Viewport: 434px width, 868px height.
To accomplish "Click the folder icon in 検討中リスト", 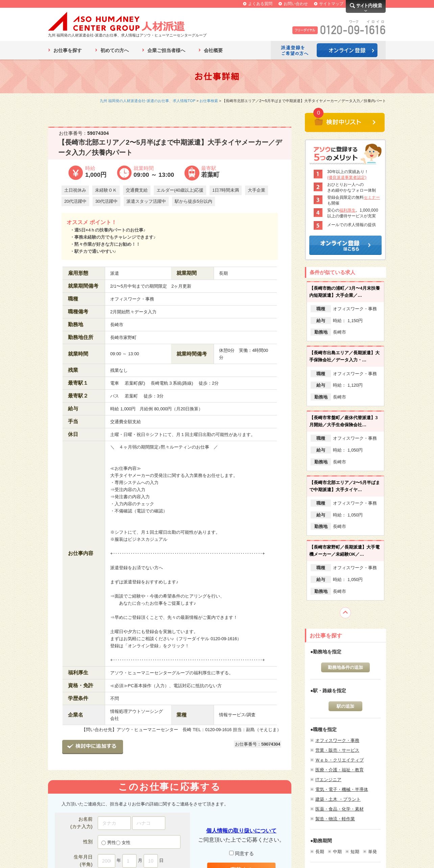I will coord(318,122).
